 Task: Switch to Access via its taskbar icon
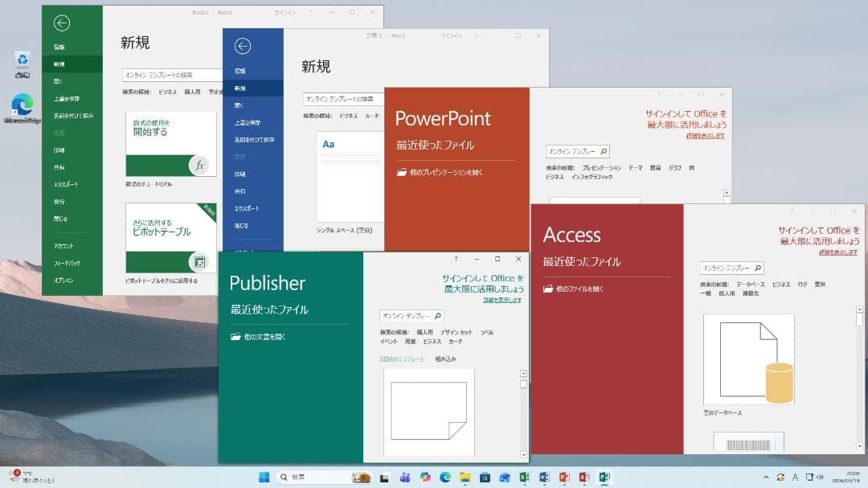pos(584,478)
